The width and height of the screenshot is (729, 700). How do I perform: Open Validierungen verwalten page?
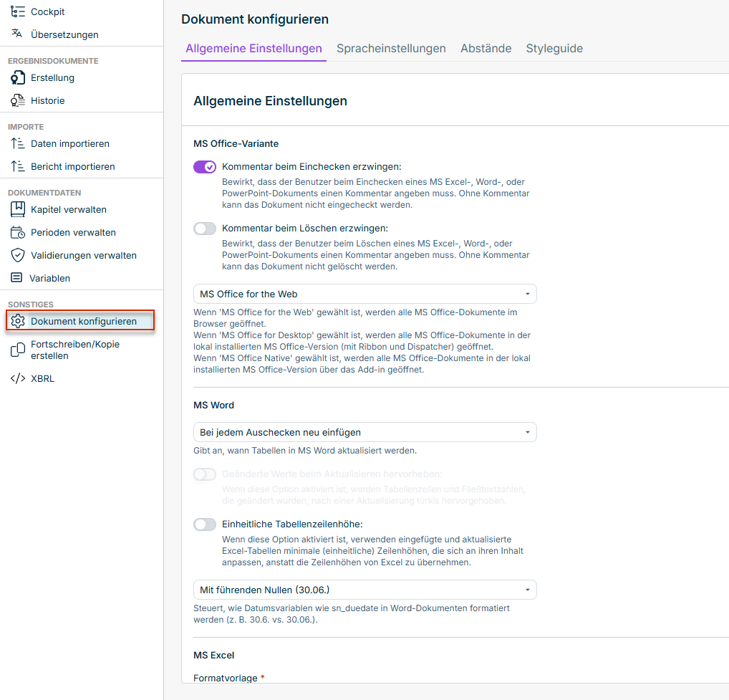point(84,255)
